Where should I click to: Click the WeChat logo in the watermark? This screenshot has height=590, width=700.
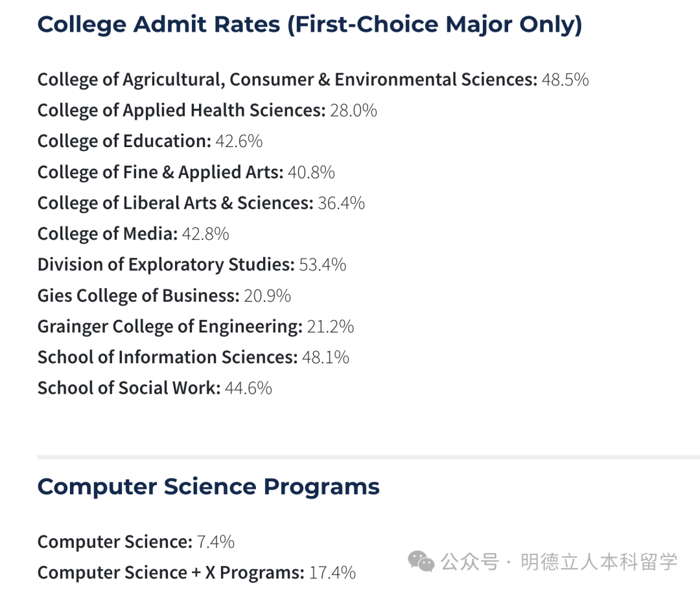point(421,561)
